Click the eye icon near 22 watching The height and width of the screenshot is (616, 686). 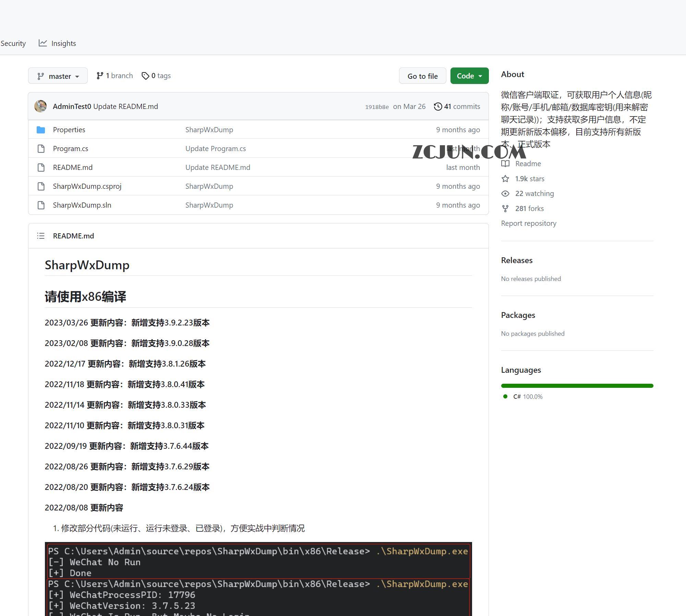click(x=505, y=194)
